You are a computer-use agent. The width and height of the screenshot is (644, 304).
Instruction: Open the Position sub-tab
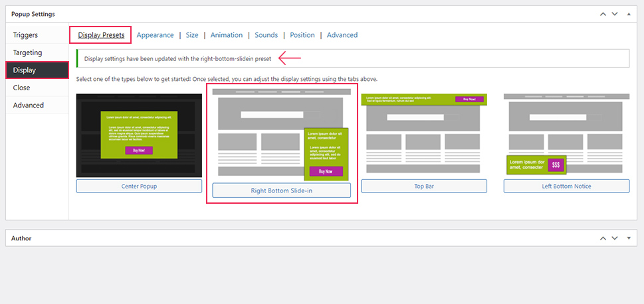(x=302, y=35)
